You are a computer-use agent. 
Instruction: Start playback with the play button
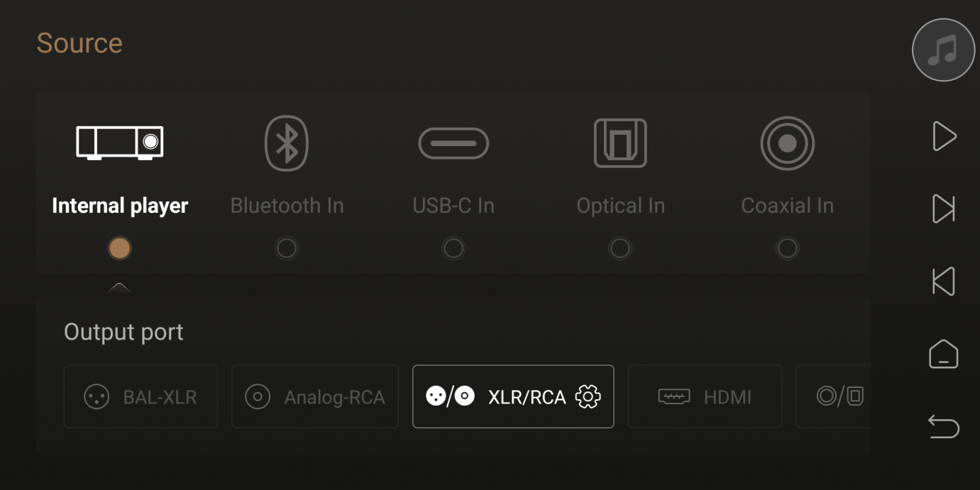pos(944,136)
